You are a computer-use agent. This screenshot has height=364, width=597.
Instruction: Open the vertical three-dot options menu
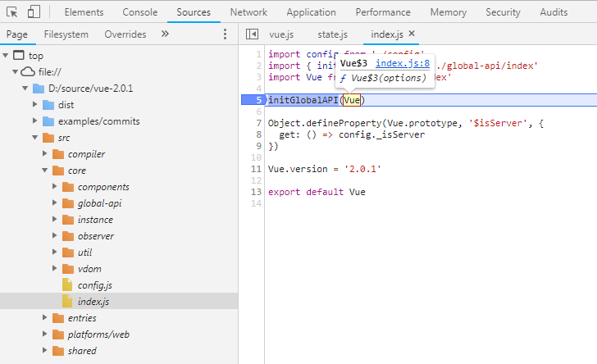coord(225,34)
